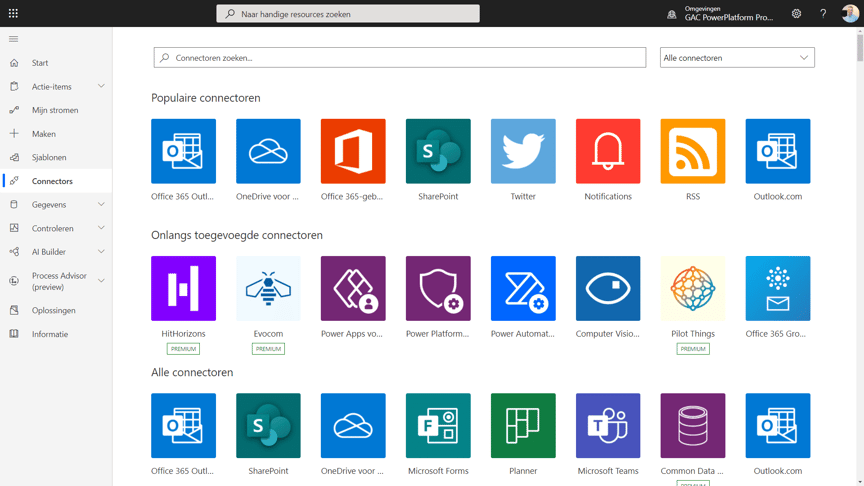This screenshot has width=864, height=486.
Task: Expand the Controleren chevron
Action: tap(101, 228)
